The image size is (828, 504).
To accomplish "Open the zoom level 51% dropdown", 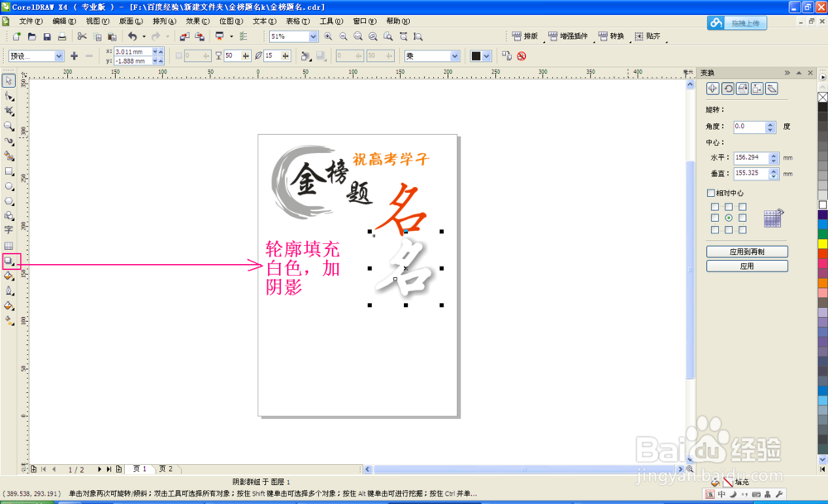I will 313,36.
